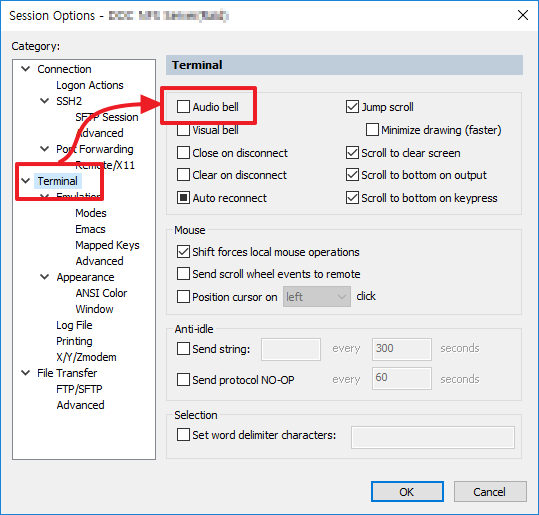Open Advanced under Emulation
Image resolution: width=539 pixels, height=515 pixels.
pos(99,261)
